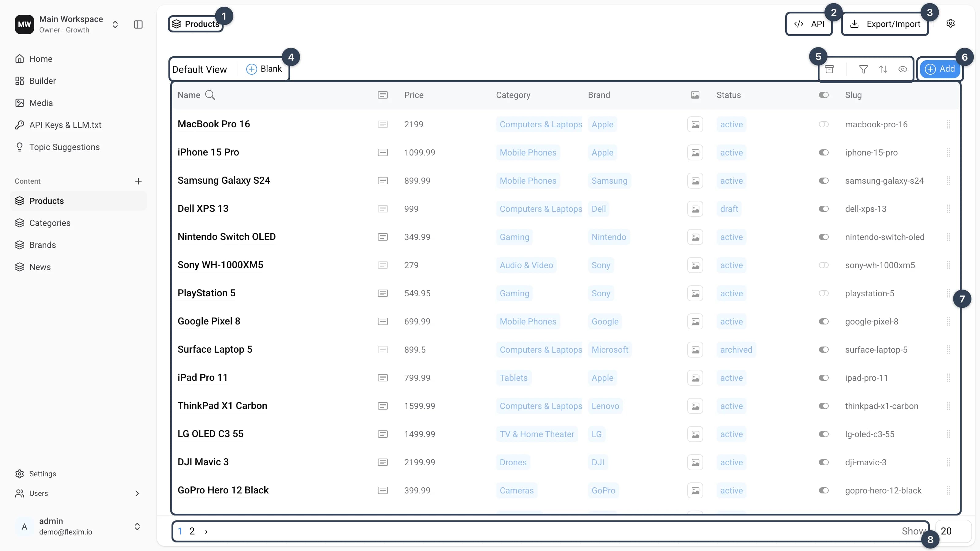This screenshot has height=551, width=980.
Task: Toggle switch for Dell XPS 13
Action: coord(824,209)
